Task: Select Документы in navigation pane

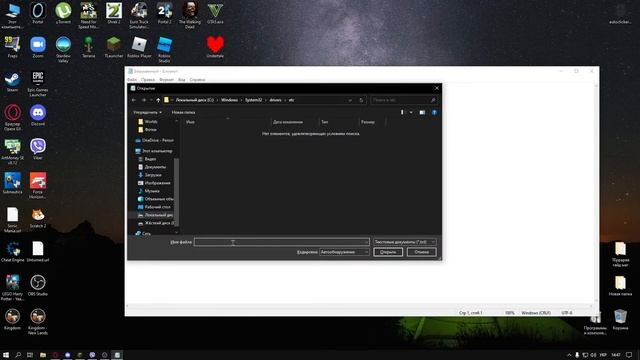Action: tap(151, 167)
